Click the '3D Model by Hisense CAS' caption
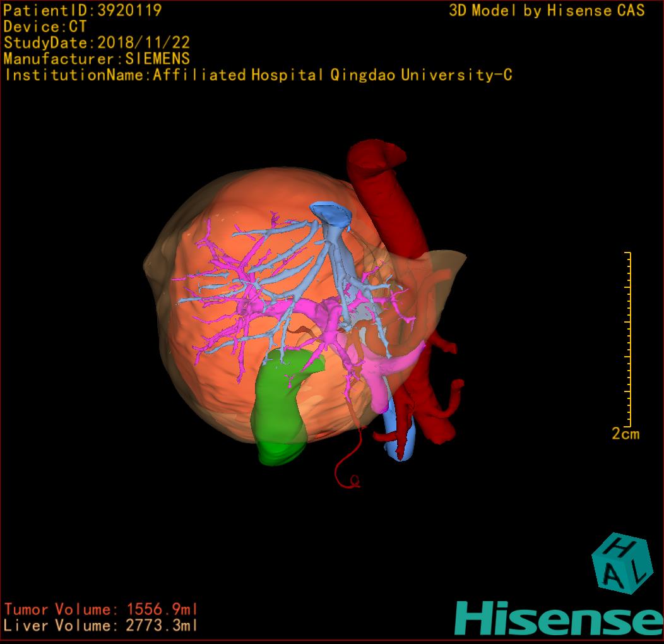664x644 pixels. [547, 11]
